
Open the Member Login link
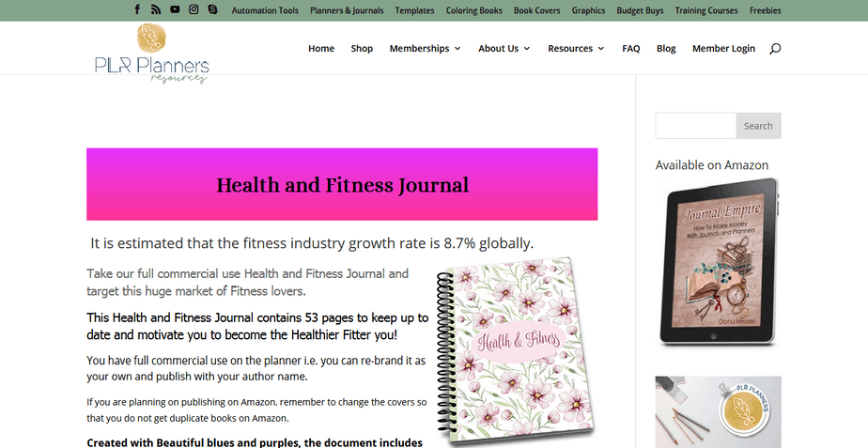pos(723,49)
